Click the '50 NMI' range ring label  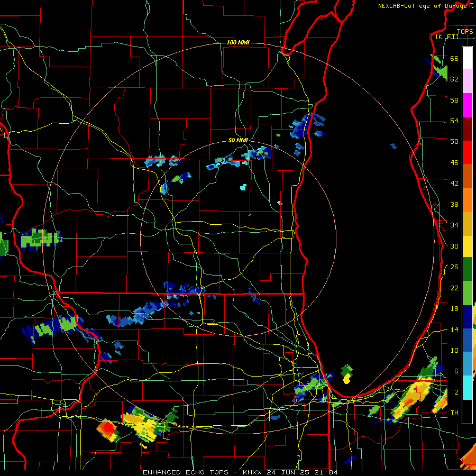[x=238, y=140]
